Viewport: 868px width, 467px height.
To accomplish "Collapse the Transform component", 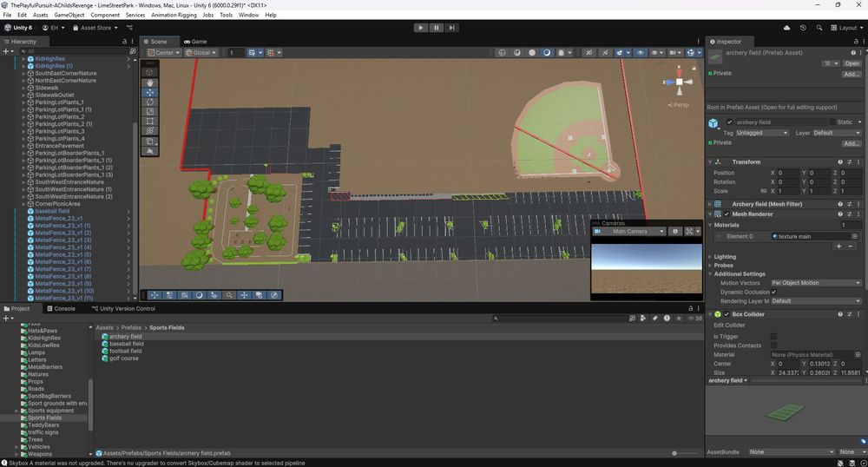I will [x=710, y=162].
